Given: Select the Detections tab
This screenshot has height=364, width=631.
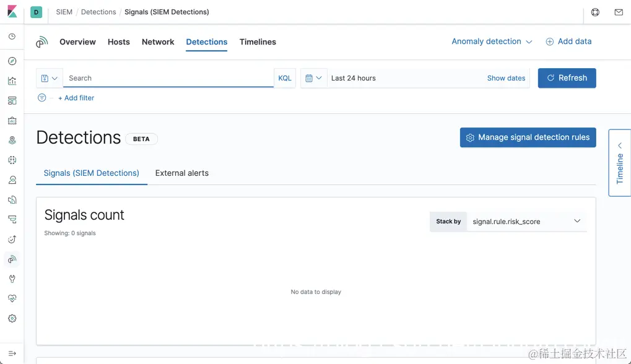Looking at the screenshot, I should tap(206, 42).
